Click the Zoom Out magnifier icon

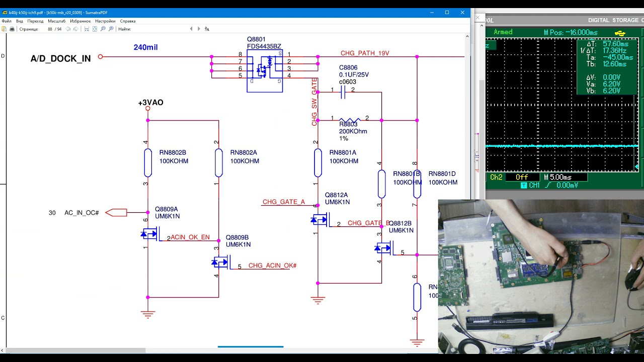[x=103, y=29]
